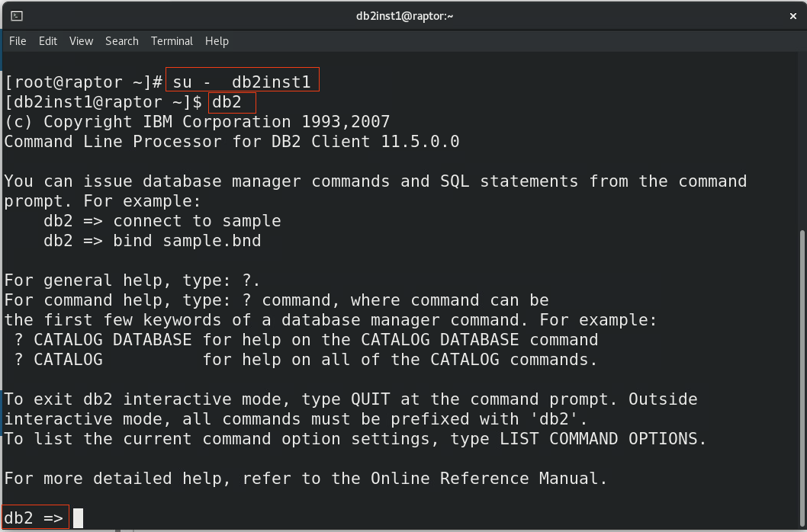Click the 'su - db2inst1' command text
Screen dimensions: 807x532
pos(242,82)
